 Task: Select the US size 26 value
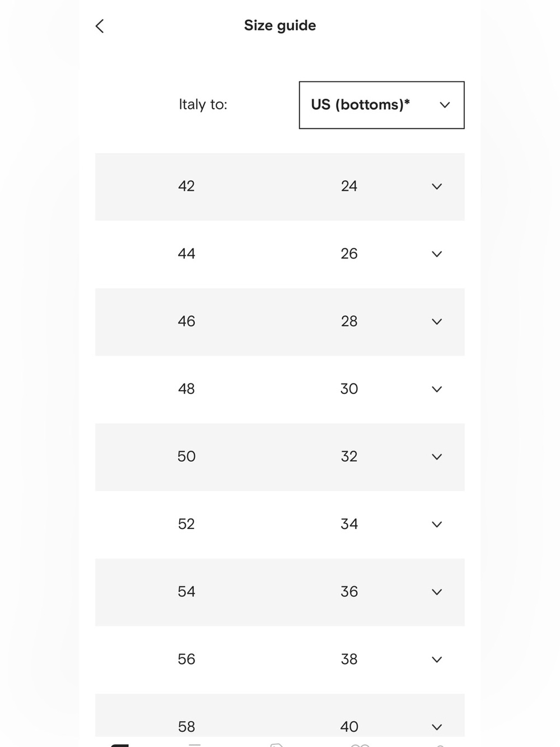[349, 254]
